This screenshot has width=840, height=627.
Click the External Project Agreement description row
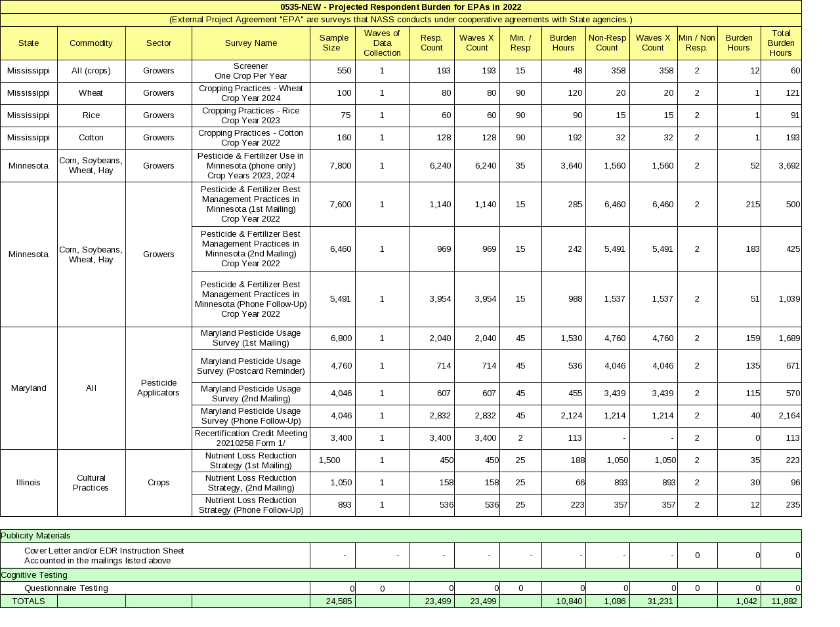(x=400, y=20)
